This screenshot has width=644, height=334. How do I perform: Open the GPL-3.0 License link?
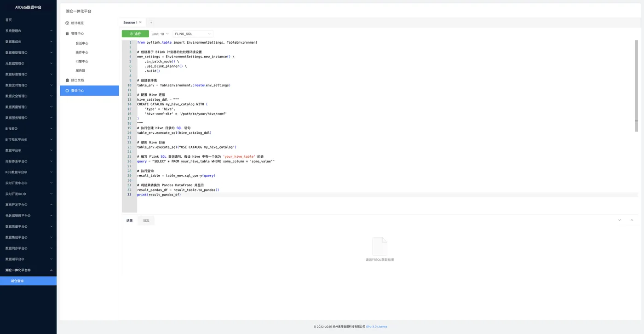coord(376,327)
